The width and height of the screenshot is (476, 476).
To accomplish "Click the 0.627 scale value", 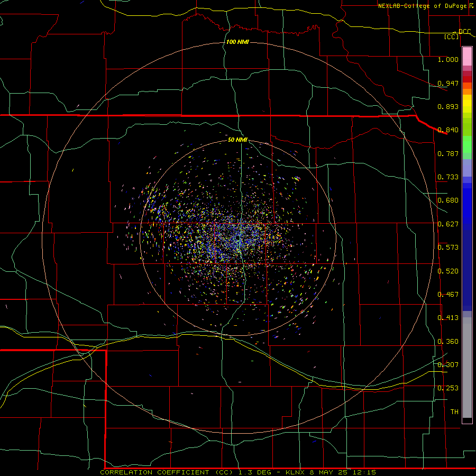I will tap(448, 224).
